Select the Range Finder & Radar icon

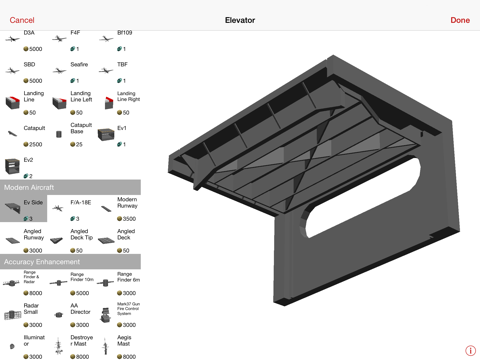(12, 283)
